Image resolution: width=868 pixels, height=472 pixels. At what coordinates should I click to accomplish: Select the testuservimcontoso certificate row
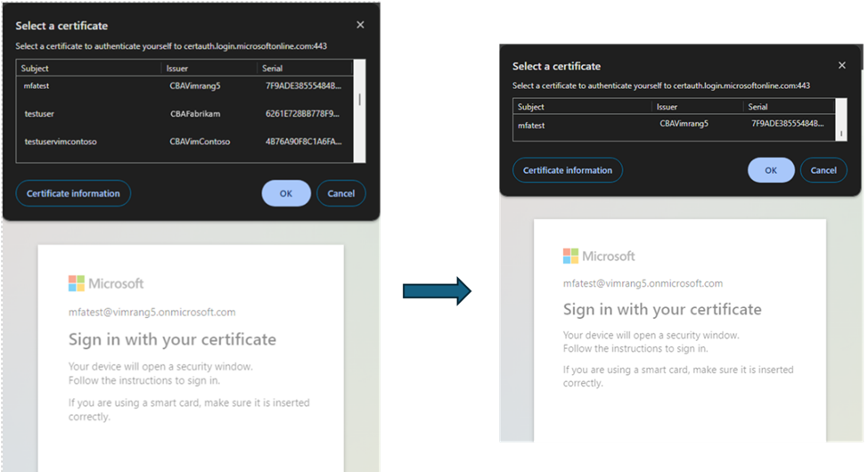click(184, 142)
